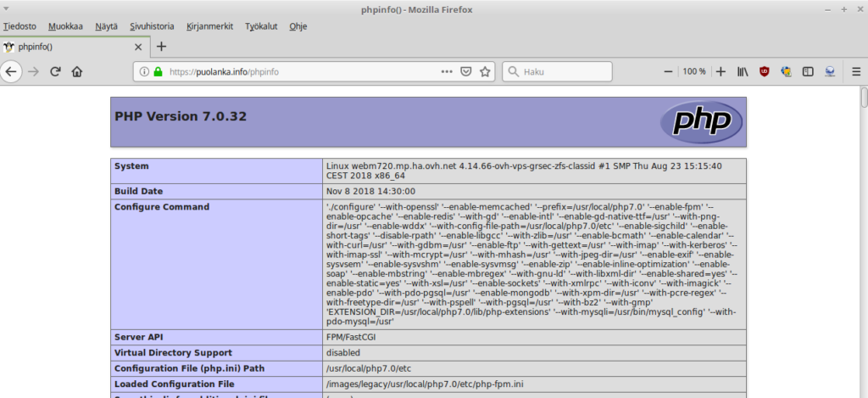Click the 'Configure Command' row label
The image size is (868, 398).
coord(162,207)
